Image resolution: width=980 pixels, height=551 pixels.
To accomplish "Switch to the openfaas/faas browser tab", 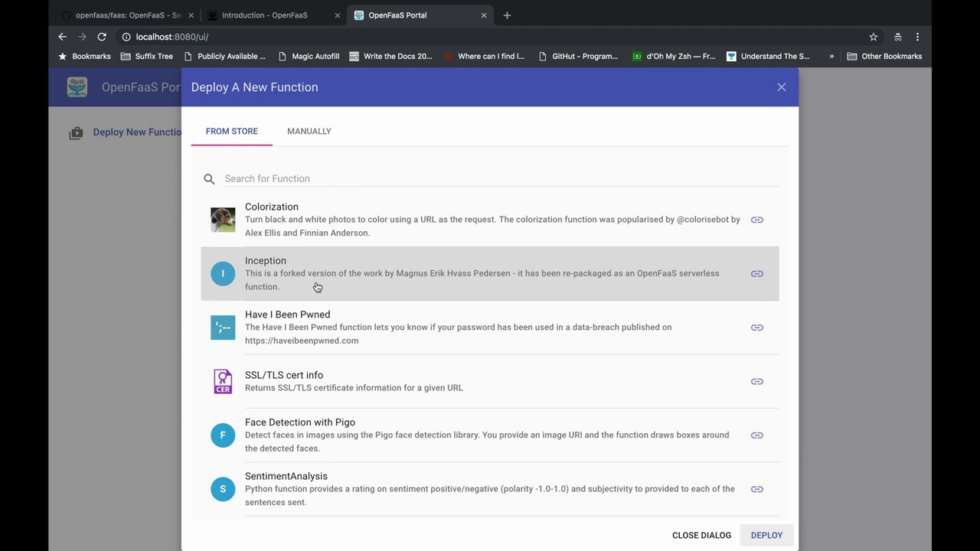I will [x=127, y=15].
